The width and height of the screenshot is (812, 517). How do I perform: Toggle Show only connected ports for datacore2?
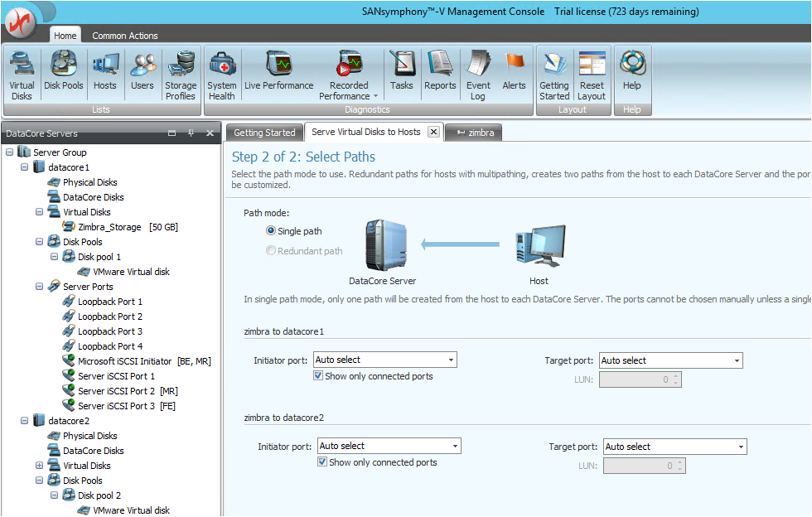[322, 461]
